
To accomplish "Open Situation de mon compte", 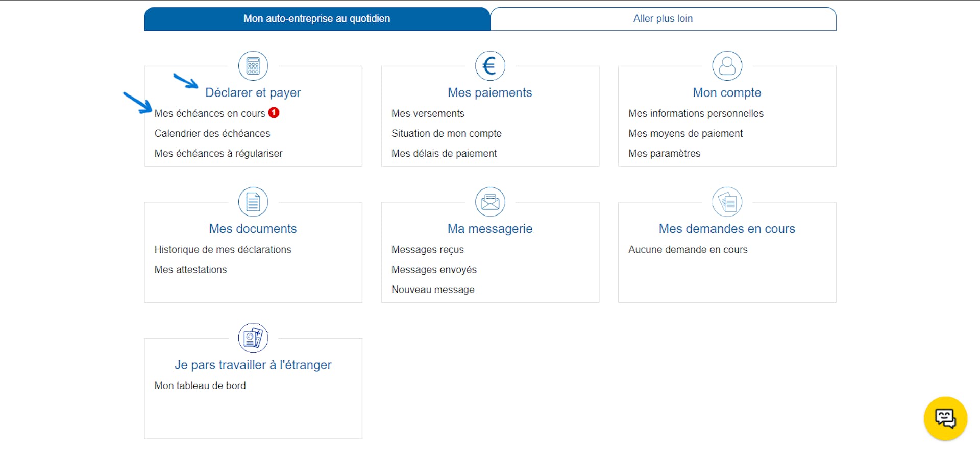I will (x=447, y=133).
